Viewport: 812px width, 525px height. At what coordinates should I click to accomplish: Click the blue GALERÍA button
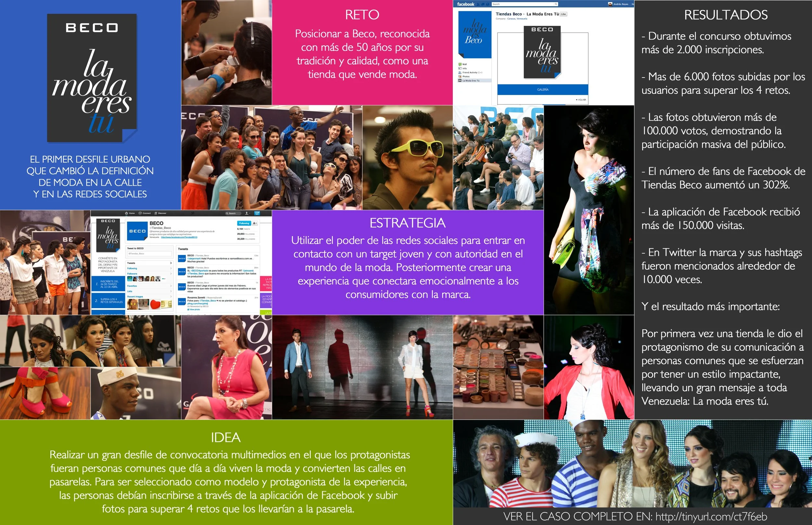[542, 90]
